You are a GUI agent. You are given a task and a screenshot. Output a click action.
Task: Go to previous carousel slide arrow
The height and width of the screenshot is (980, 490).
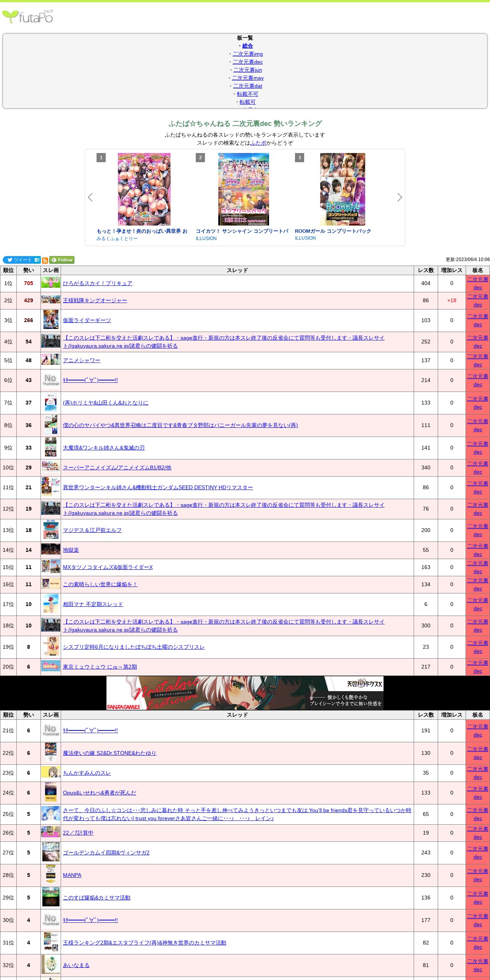[x=90, y=197]
